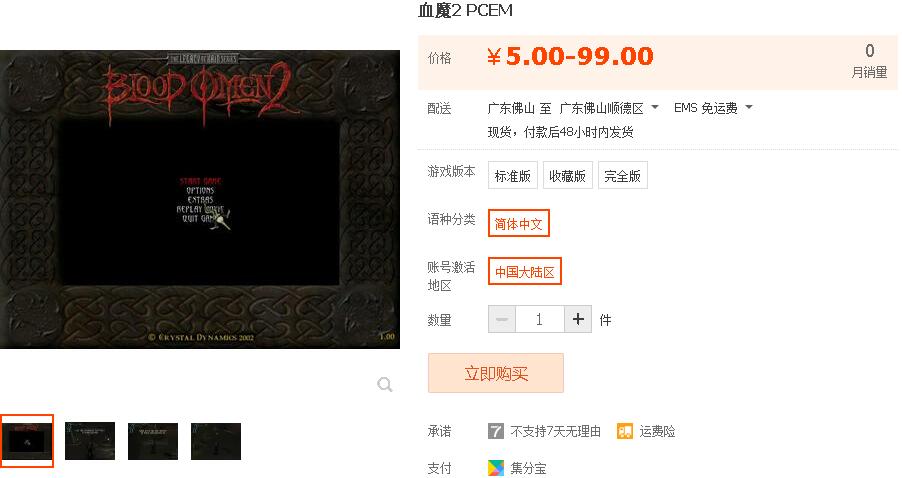Expand the EMS 免运费 shipping method dropdown
Image resolution: width=902 pixels, height=478 pixels.
click(713, 108)
